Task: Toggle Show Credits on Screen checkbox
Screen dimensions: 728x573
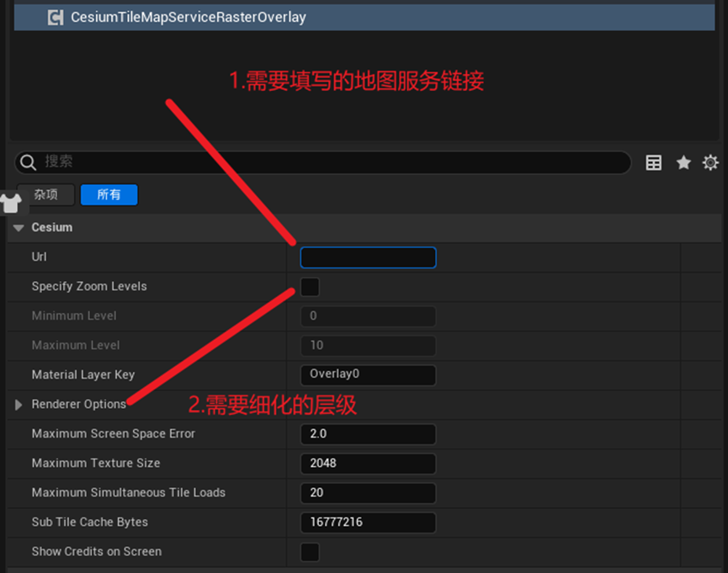Action: pos(310,552)
